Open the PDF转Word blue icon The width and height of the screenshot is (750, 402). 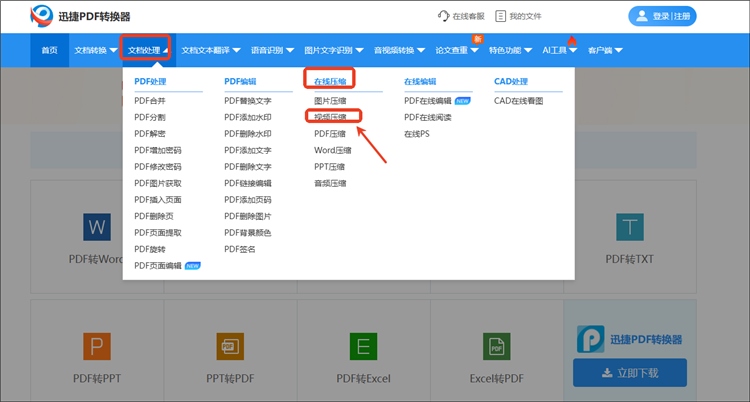96,227
